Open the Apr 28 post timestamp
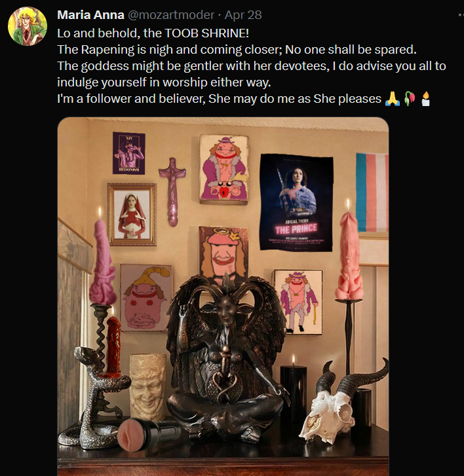This screenshot has height=476, width=464. (243, 15)
